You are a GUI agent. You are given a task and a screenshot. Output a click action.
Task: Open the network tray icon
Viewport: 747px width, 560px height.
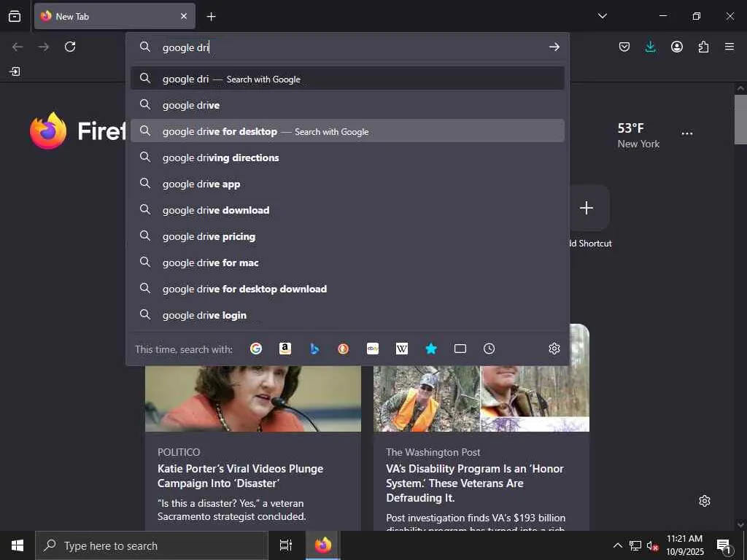point(635,545)
